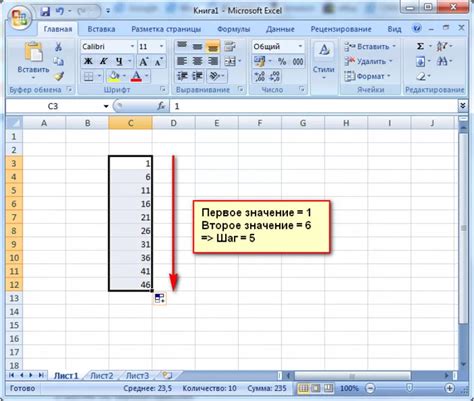Click the Auto Fill Options icon below the selection
The height and width of the screenshot is (401, 474).
(160, 298)
